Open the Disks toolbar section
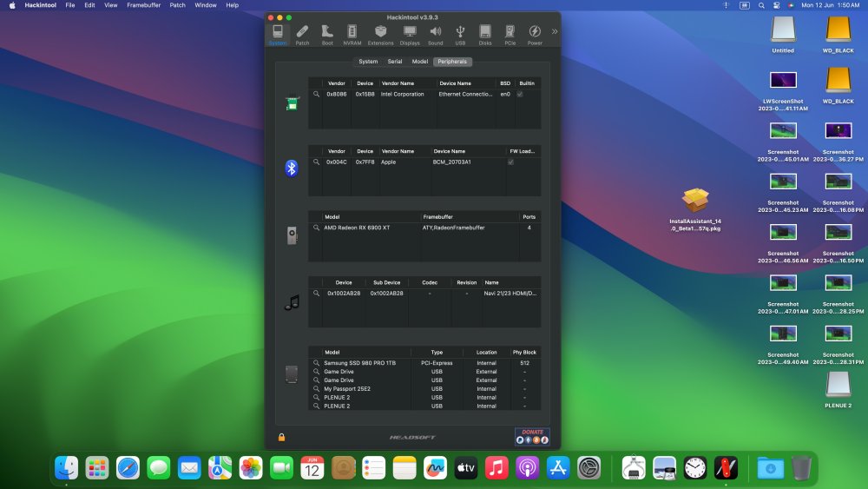This screenshot has width=868, height=489. tap(485, 35)
